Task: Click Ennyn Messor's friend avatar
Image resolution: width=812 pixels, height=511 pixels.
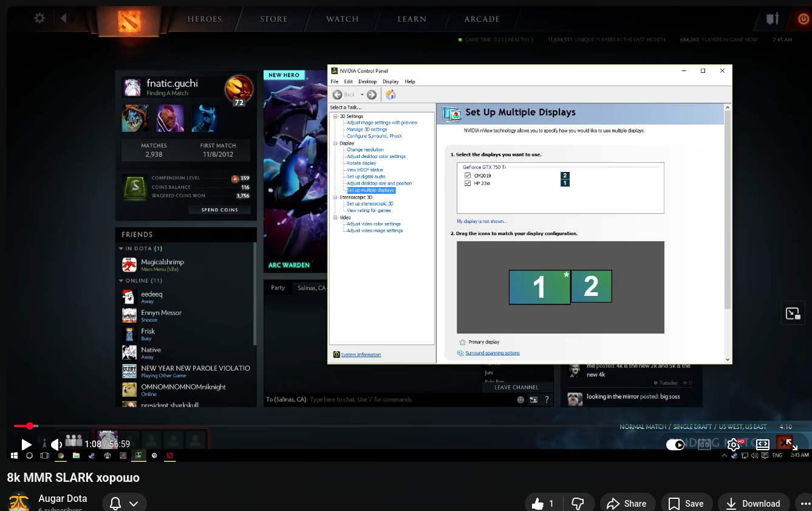Action: (129, 315)
